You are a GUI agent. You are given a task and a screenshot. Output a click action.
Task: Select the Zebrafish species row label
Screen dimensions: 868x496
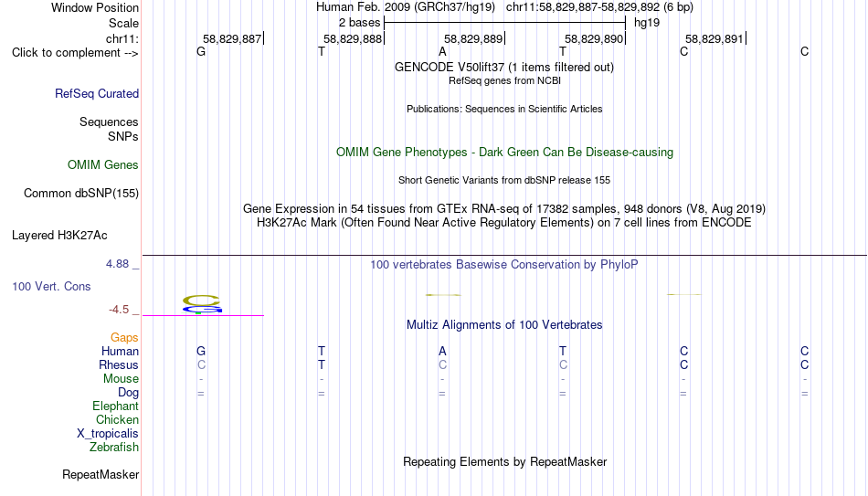tap(114, 448)
